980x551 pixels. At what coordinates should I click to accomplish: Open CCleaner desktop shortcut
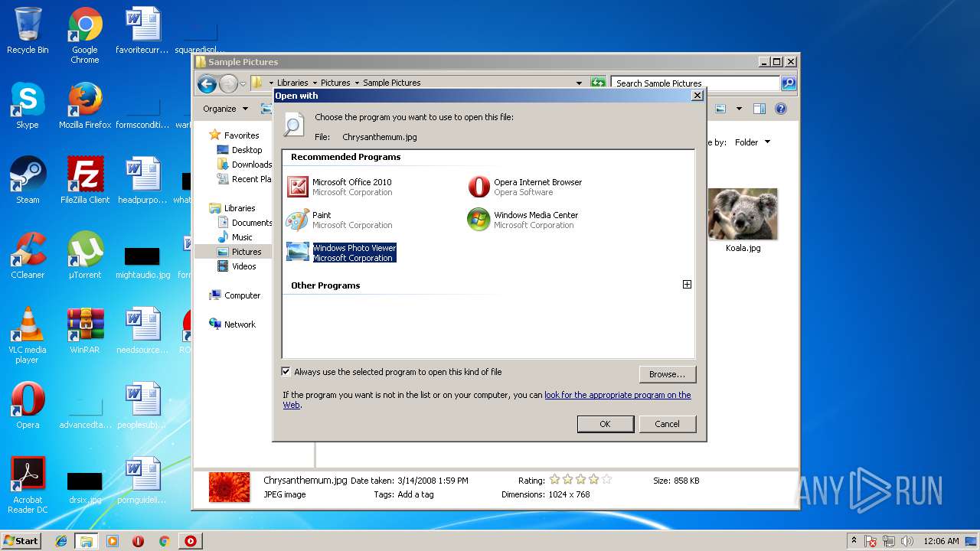tap(28, 256)
